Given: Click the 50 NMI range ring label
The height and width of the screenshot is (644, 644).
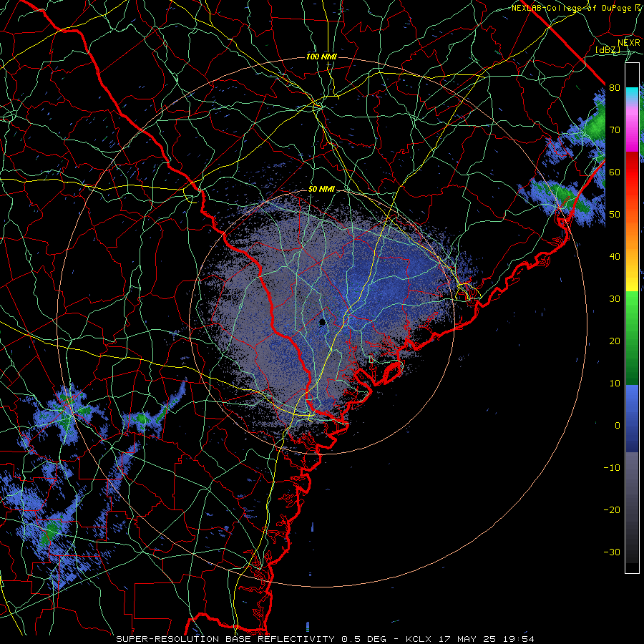Looking at the screenshot, I should coord(321,190).
